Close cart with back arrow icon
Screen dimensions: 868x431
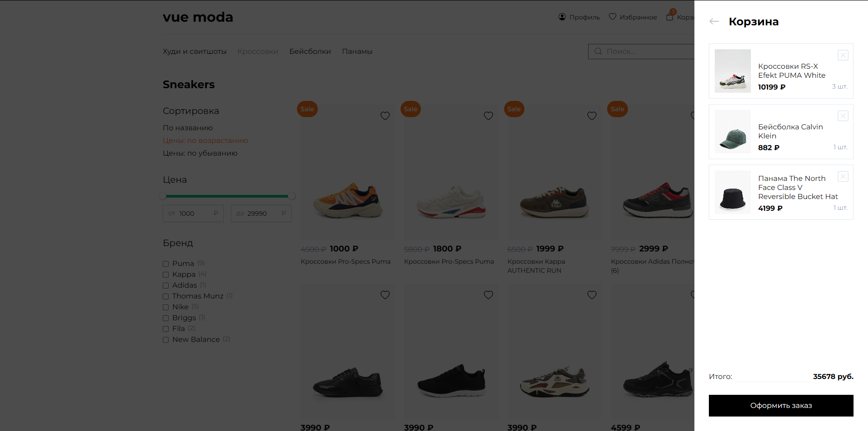click(714, 21)
